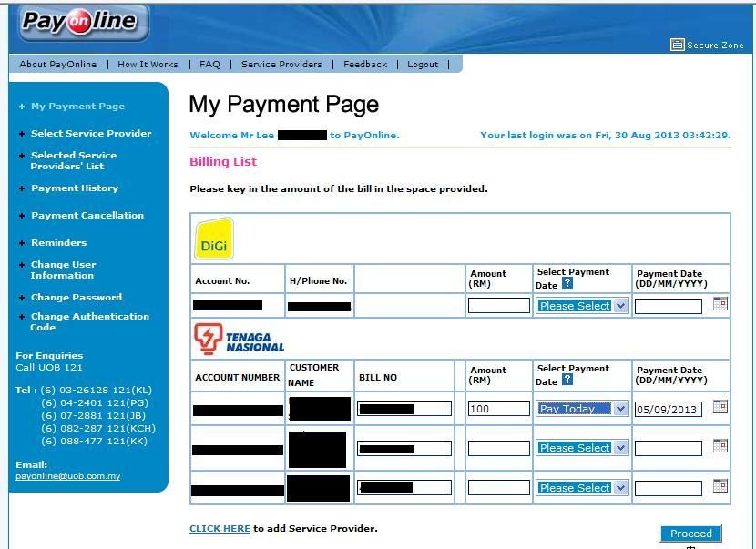The height and width of the screenshot is (549, 756).
Task: Click the Secure Zone icon
Action: click(x=677, y=45)
